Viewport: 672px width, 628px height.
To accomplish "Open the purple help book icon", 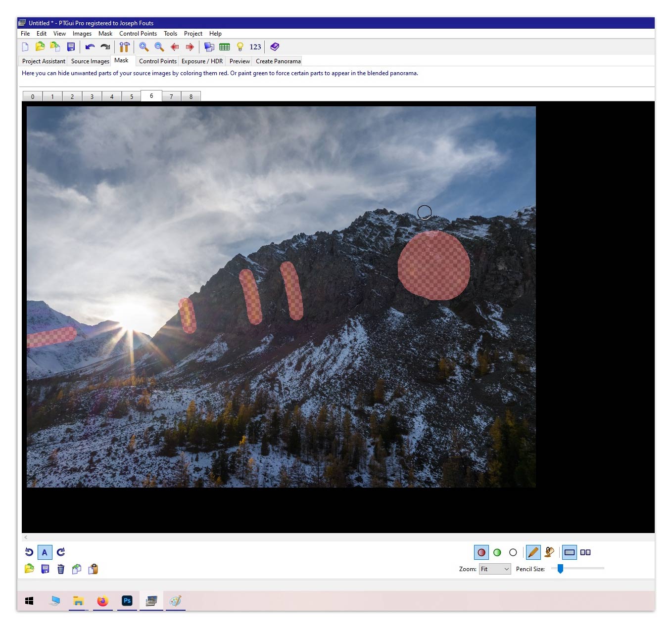I will click(x=275, y=47).
